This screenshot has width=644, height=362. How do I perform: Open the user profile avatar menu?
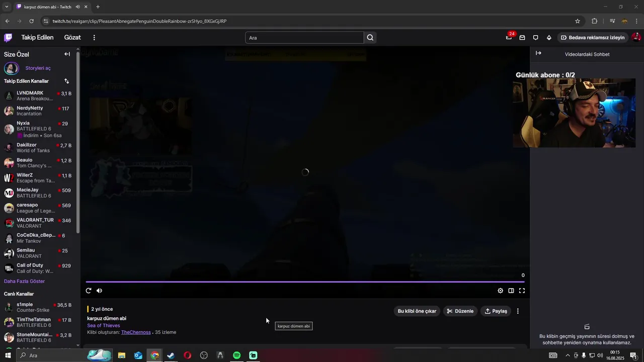point(636,37)
